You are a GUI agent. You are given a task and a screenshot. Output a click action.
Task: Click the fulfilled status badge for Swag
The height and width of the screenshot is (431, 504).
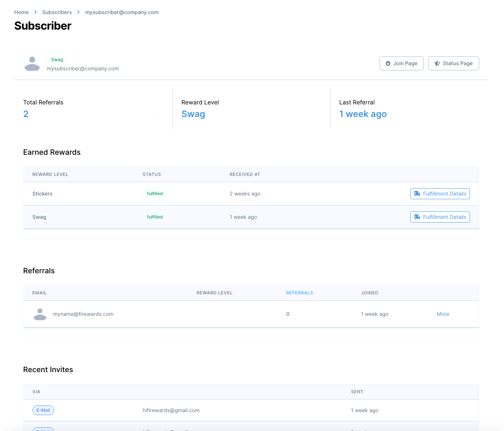(x=155, y=217)
